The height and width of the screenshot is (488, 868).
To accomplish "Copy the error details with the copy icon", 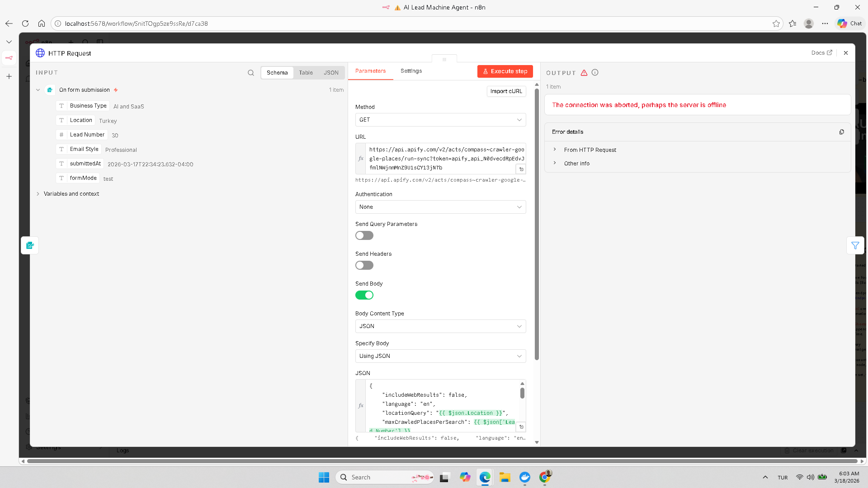I will [x=841, y=132].
